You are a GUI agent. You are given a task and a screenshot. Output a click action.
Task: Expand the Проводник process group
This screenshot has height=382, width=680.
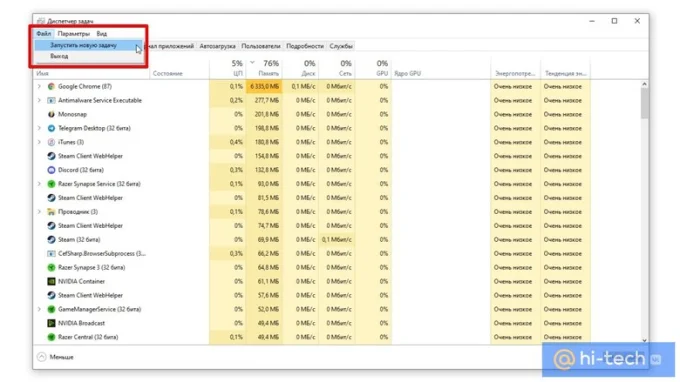pos(39,212)
